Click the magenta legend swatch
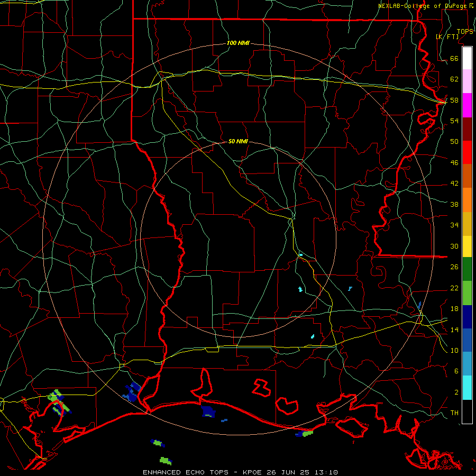This screenshot has width=476, height=476. point(467,105)
